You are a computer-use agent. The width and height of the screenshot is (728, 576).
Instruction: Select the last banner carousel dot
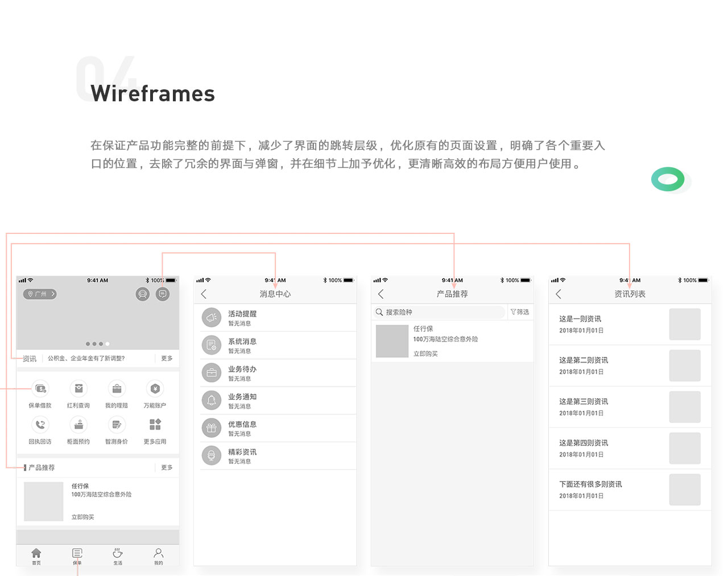click(x=107, y=344)
